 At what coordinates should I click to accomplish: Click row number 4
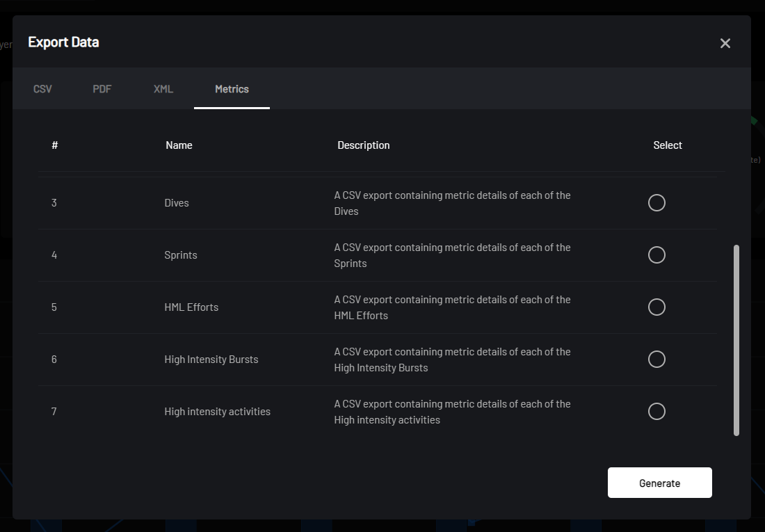click(x=54, y=255)
